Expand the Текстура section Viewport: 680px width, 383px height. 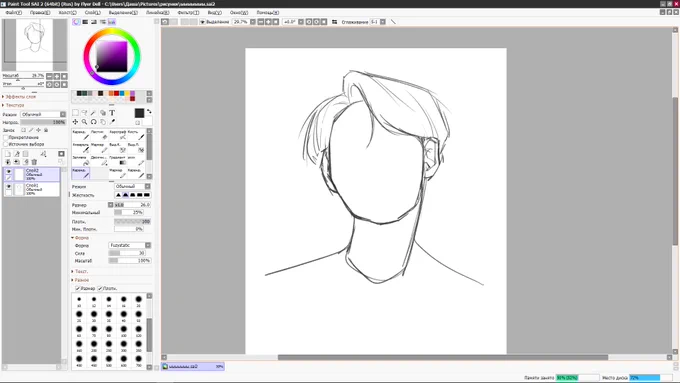point(14,105)
